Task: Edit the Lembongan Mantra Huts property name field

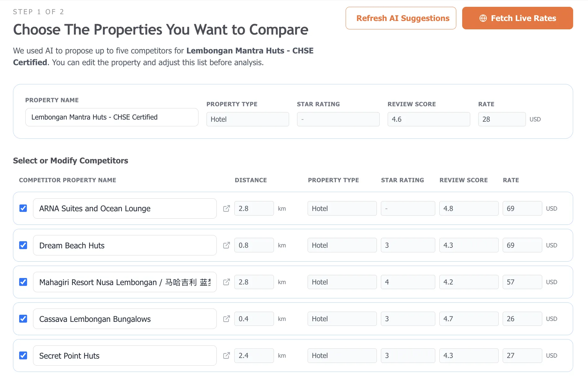Action: [x=112, y=117]
